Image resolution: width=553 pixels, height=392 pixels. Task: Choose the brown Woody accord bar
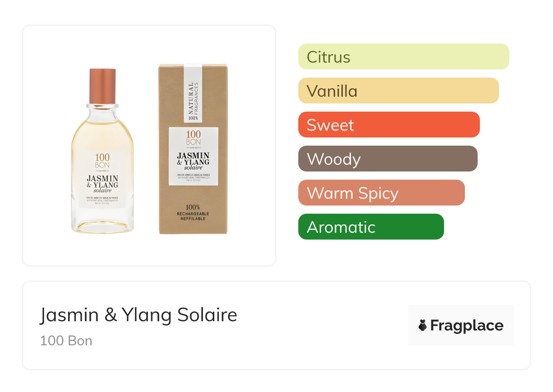click(x=387, y=159)
